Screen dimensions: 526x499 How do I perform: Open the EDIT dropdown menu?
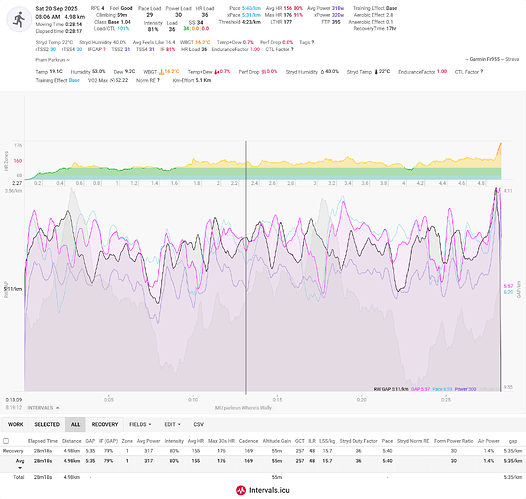click(x=172, y=425)
